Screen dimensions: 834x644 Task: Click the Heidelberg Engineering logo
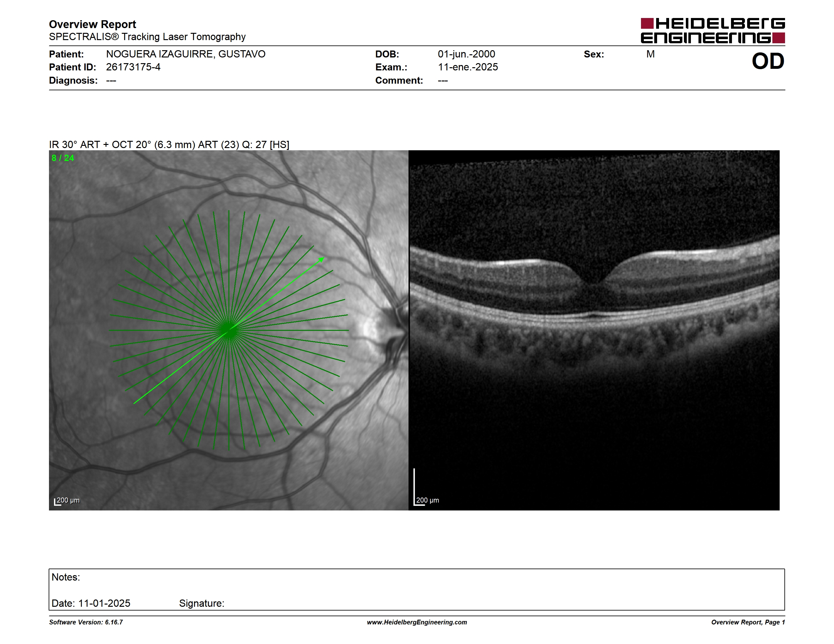pyautogui.click(x=713, y=31)
